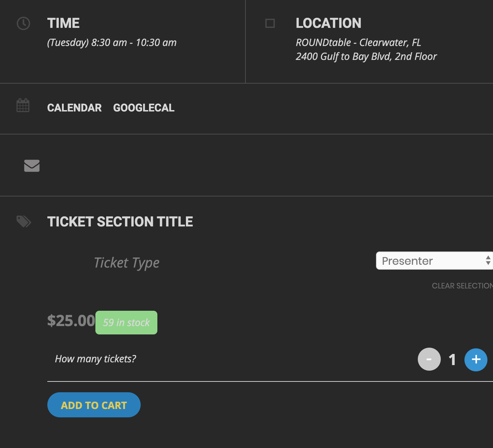Click the green 59 in stock badge
This screenshot has width=493, height=448.
[x=126, y=323]
